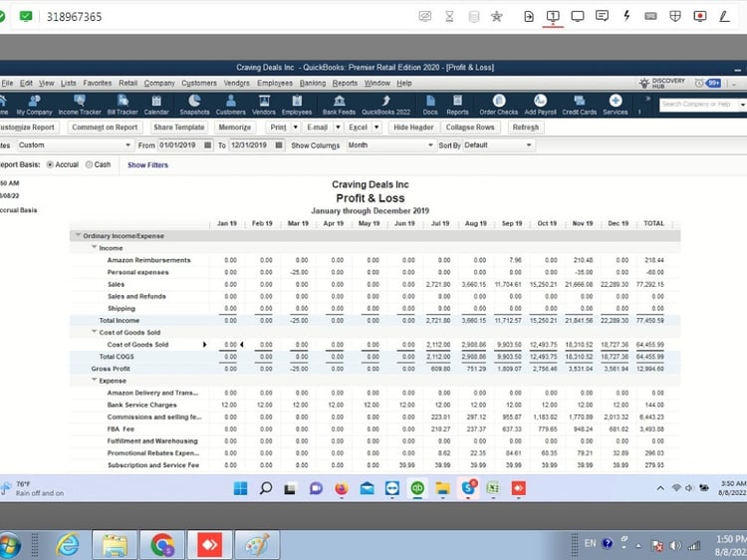This screenshot has width=747, height=560.
Task: Collapse the Ordinary Income/Expense section
Action: 78,235
